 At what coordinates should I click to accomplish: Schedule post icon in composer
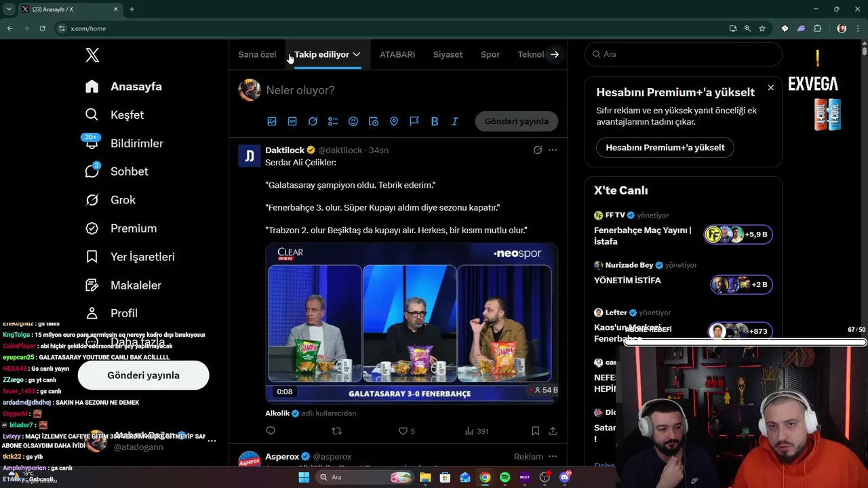point(374,121)
